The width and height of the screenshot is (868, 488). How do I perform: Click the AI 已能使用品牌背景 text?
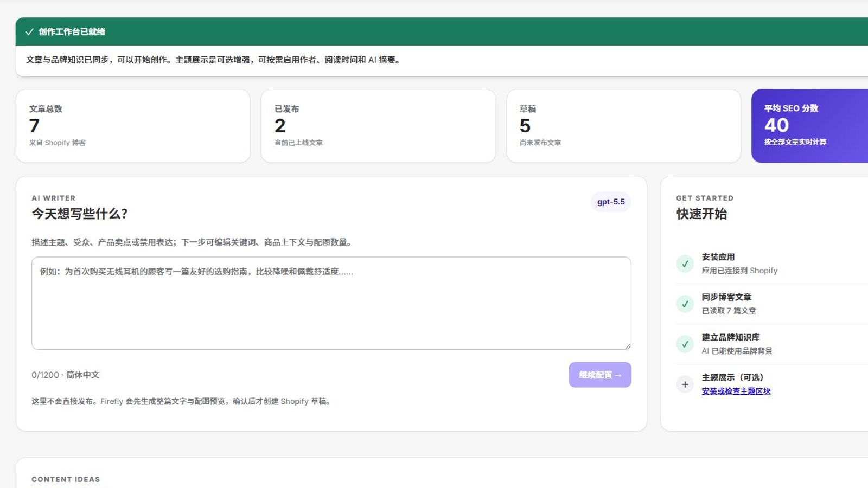(x=737, y=351)
